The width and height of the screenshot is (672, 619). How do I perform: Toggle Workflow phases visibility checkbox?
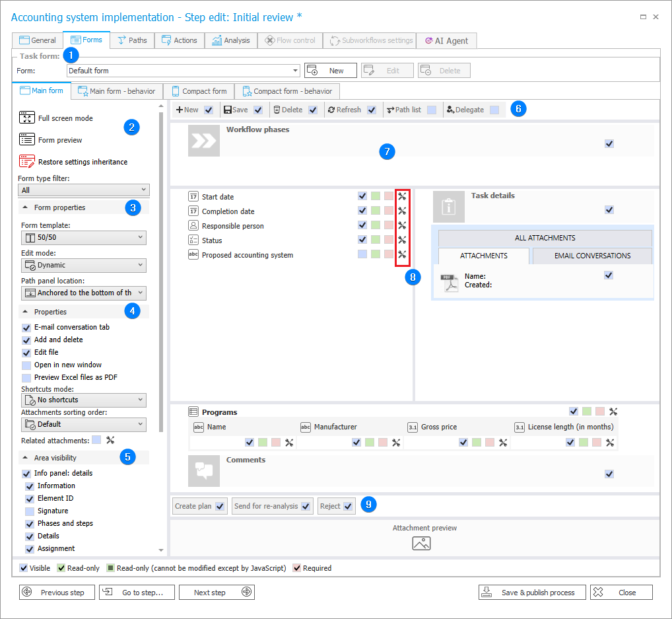click(609, 144)
